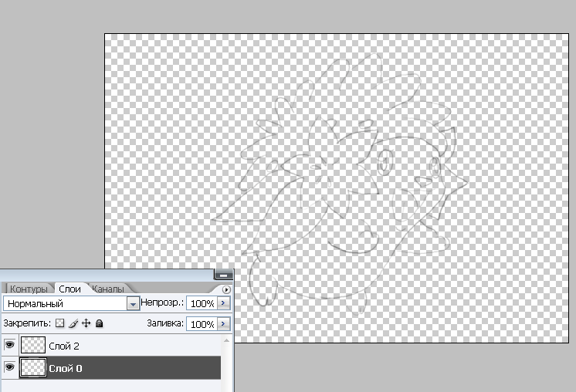576x392 pixels.
Task: Select the layer name Слой 2
Action: tap(64, 346)
